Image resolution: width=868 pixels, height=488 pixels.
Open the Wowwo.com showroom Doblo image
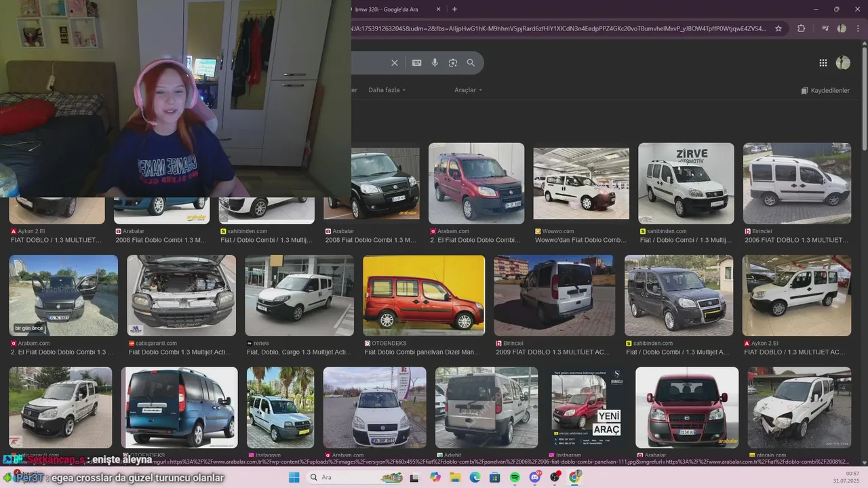click(581, 183)
